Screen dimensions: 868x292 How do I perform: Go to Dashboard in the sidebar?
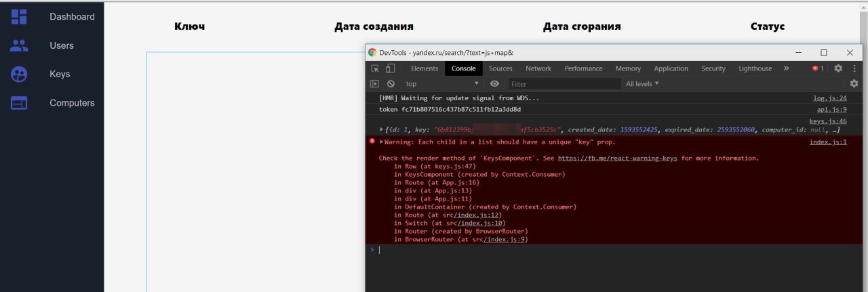point(72,17)
